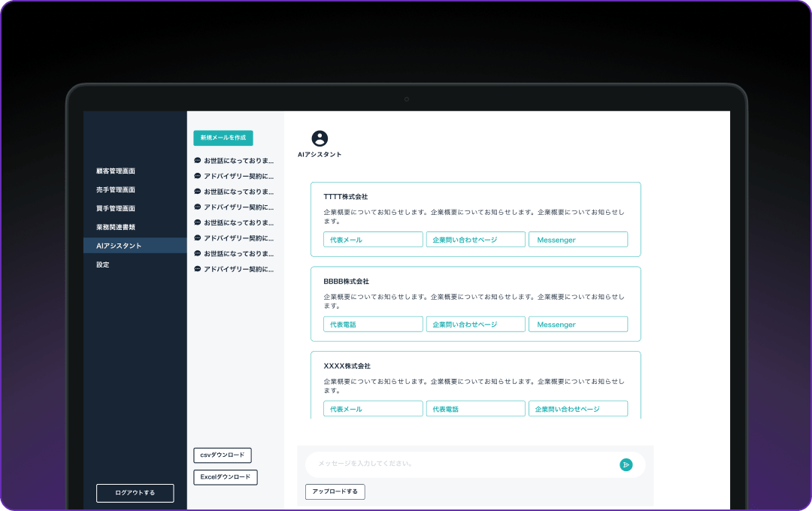Open the 代表メール link on the TTTT株式会社 card
This screenshot has width=812, height=511.
(373, 239)
